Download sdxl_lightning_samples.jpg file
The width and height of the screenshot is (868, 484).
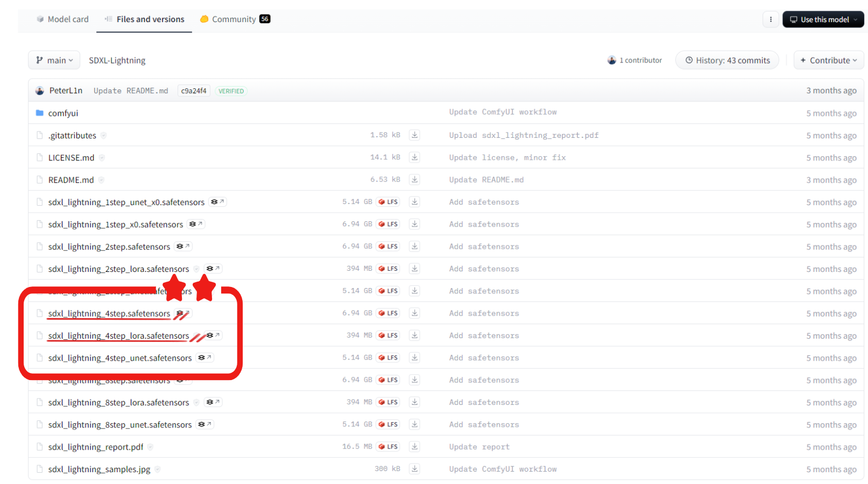(414, 469)
